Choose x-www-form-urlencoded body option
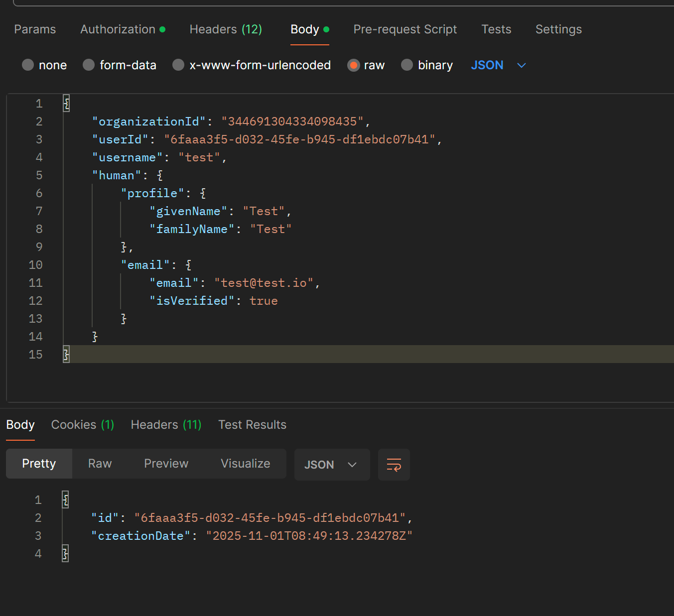The image size is (674, 616). pos(178,65)
